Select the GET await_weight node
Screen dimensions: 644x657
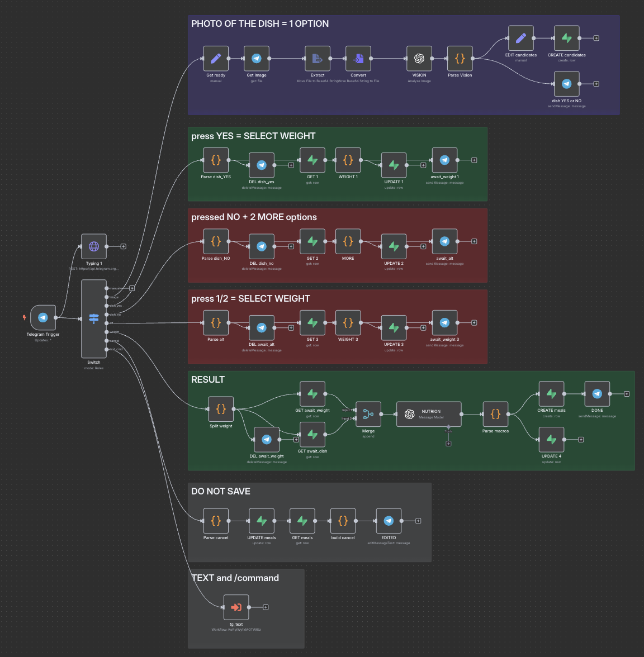pos(312,394)
